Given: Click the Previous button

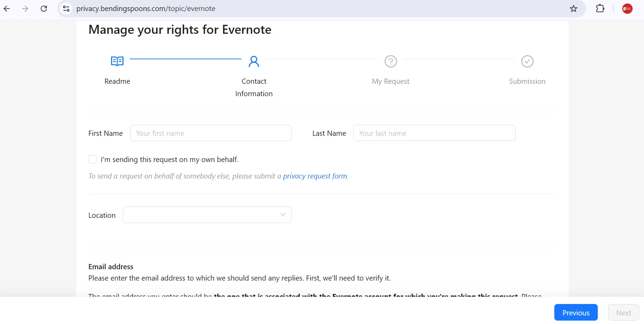Looking at the screenshot, I should coord(575,312).
